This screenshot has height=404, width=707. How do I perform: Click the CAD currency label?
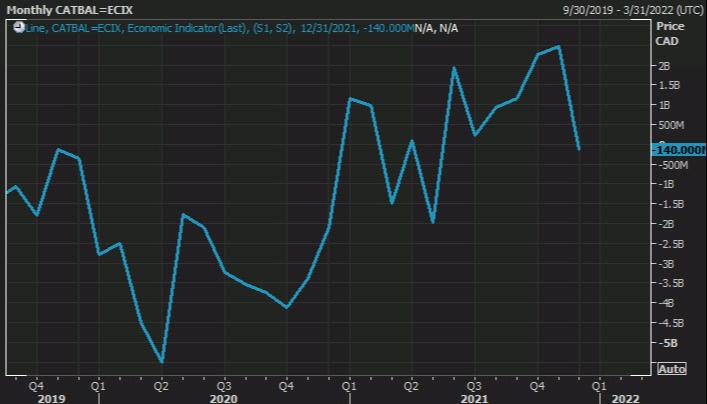click(x=667, y=41)
